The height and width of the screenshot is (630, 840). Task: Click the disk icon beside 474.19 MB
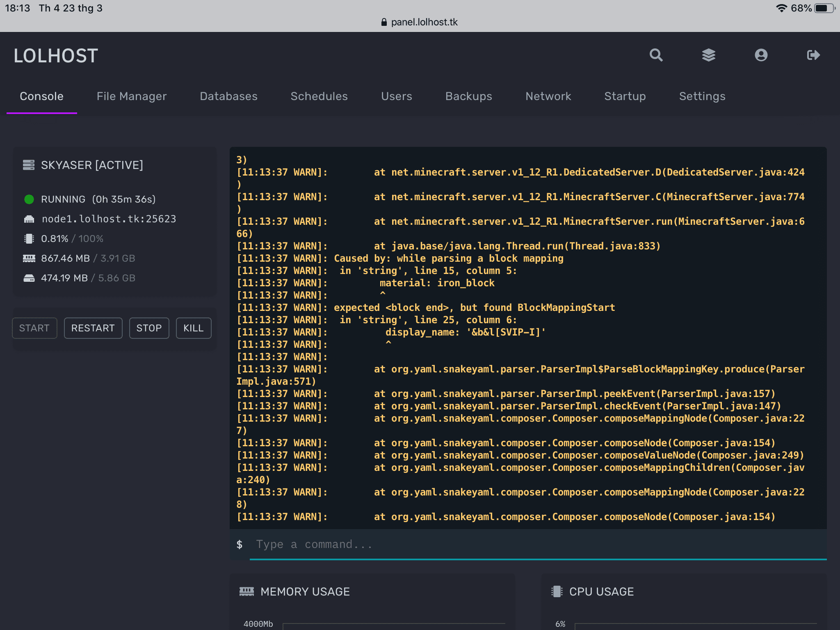click(29, 278)
